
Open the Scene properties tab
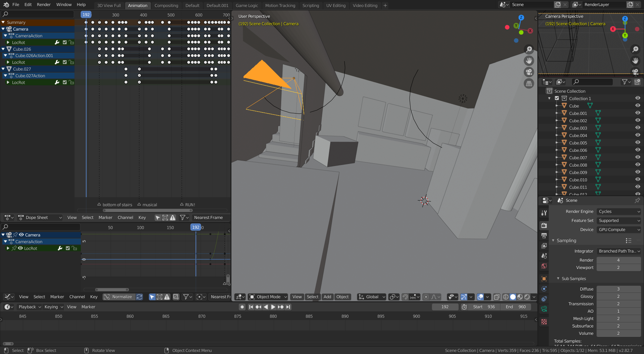click(544, 256)
